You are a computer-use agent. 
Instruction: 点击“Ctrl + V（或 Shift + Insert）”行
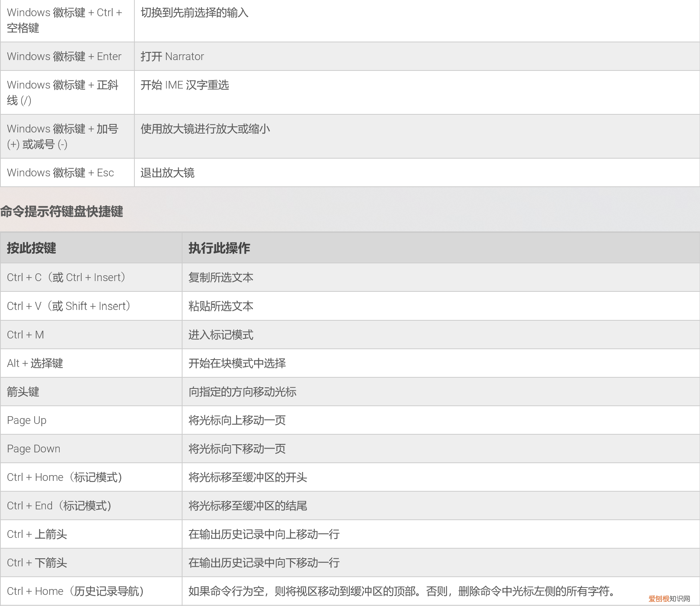coord(69,306)
